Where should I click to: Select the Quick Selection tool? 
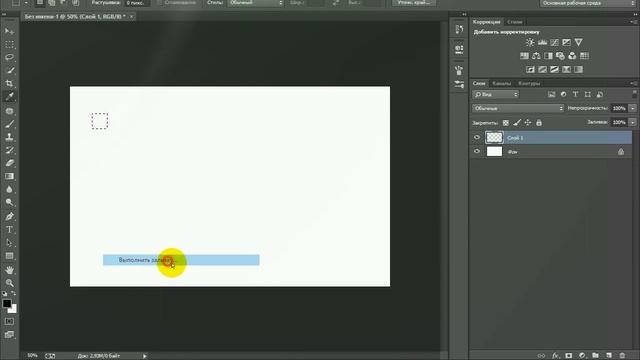pyautogui.click(x=9, y=70)
